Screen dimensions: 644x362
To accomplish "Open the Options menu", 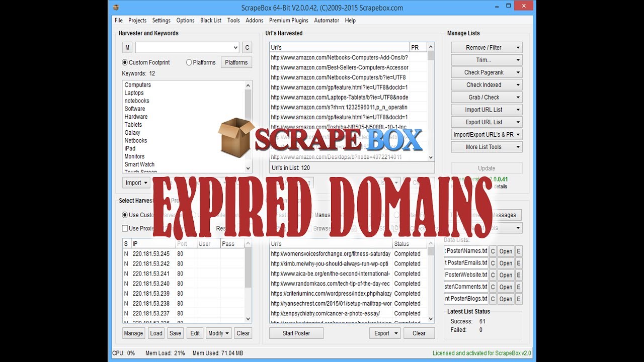I will [185, 21].
